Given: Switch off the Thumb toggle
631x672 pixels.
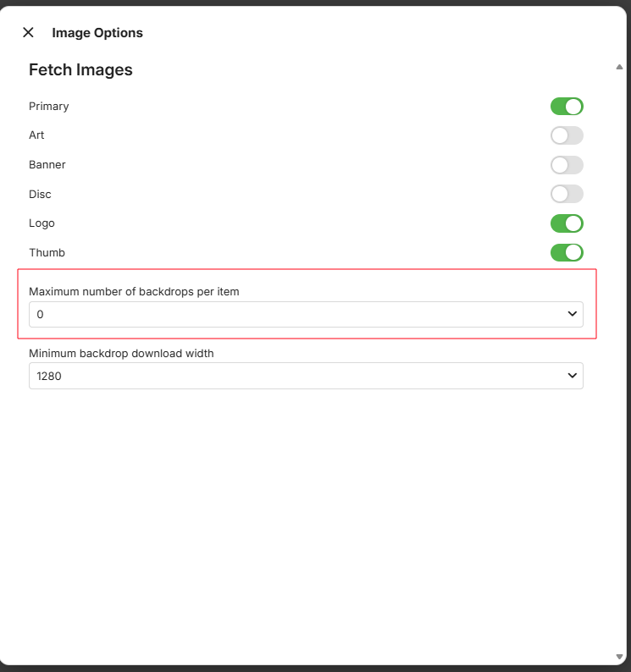Looking at the screenshot, I should (x=567, y=252).
